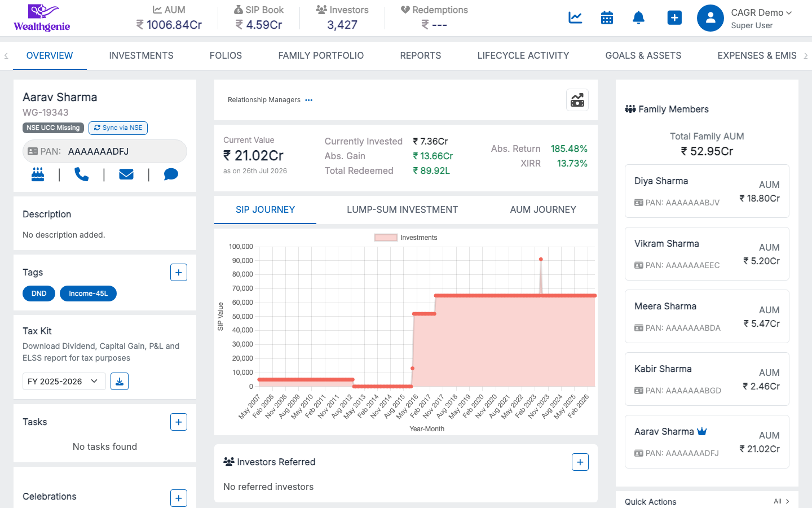The image size is (812, 508).
Task: Open the EXPENSES & EMIS tab
Action: point(757,55)
